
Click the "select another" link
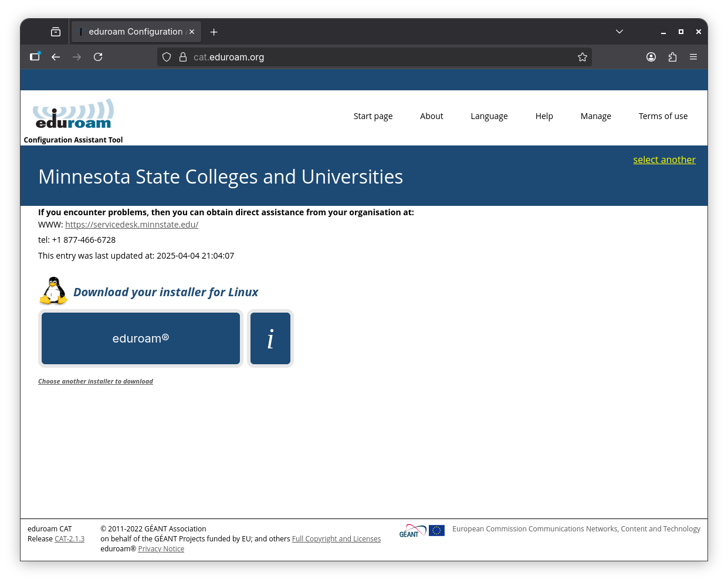[x=664, y=160]
